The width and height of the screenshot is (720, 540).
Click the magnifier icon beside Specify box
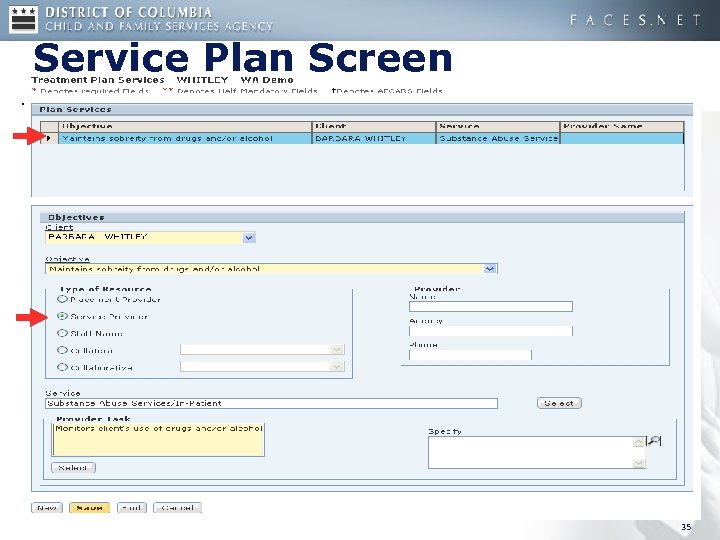(654, 441)
